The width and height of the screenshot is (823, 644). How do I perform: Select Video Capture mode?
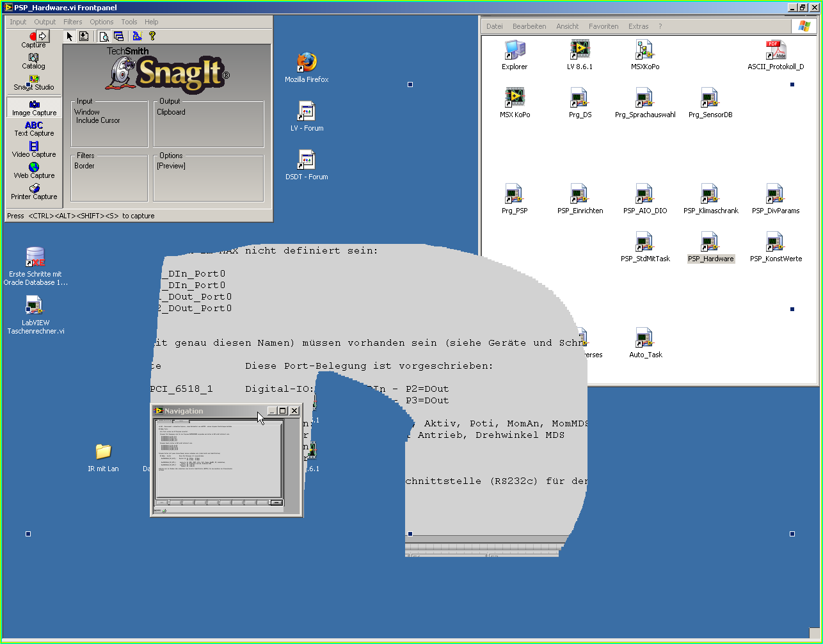click(34, 150)
